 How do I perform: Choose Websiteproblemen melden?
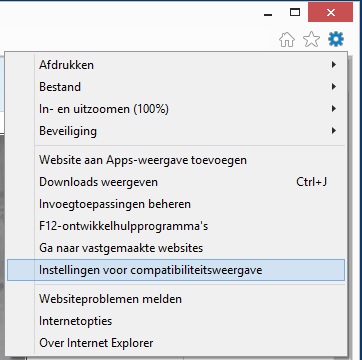coord(176,299)
